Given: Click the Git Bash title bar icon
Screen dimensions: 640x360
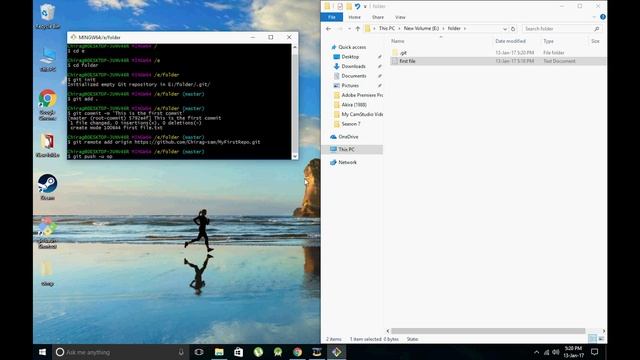Looking at the screenshot, I should (73, 37).
